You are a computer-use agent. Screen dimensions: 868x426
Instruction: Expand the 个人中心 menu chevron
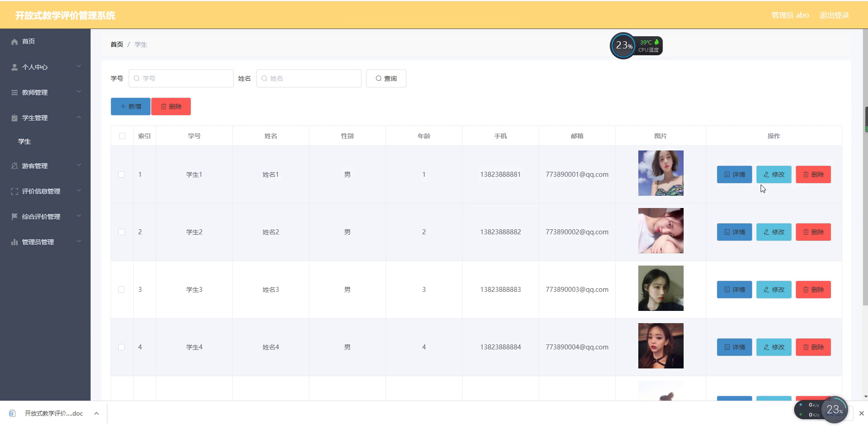[79, 67]
